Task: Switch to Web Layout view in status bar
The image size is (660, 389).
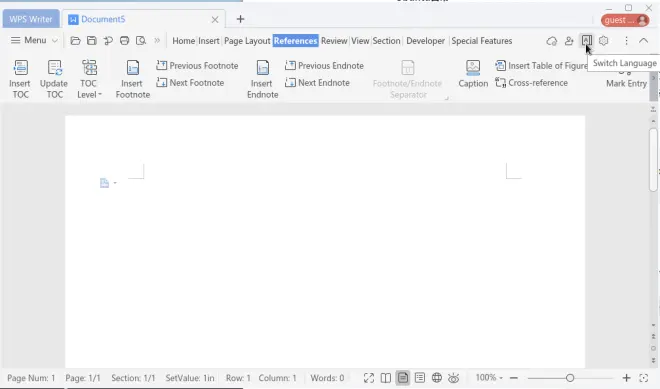Action: pyautogui.click(x=437, y=378)
